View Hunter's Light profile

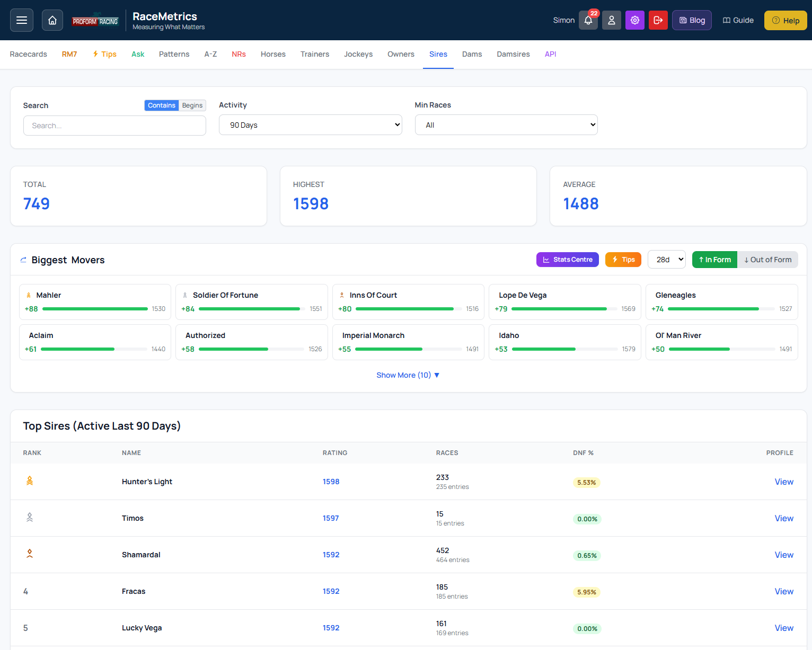784,482
